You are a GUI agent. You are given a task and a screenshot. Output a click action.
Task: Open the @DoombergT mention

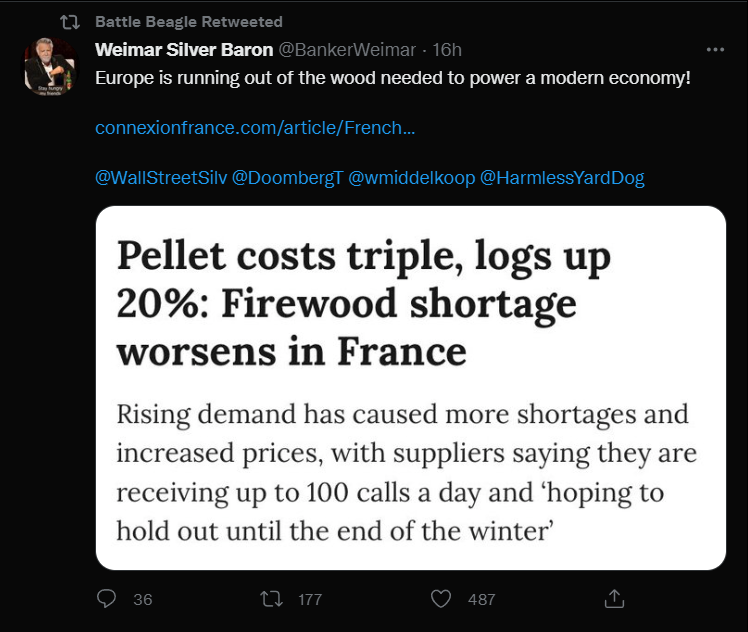[287, 178]
